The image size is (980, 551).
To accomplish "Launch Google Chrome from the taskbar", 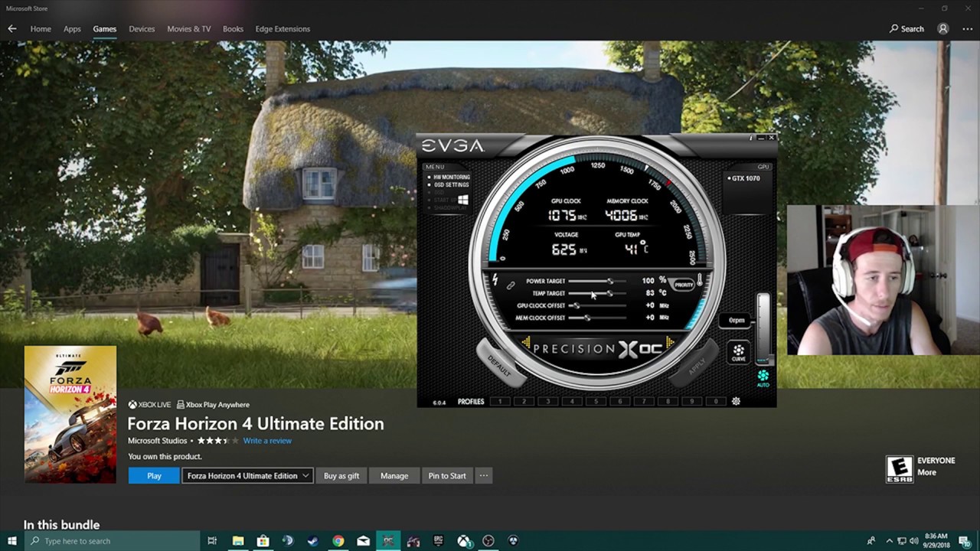I will 338,541.
